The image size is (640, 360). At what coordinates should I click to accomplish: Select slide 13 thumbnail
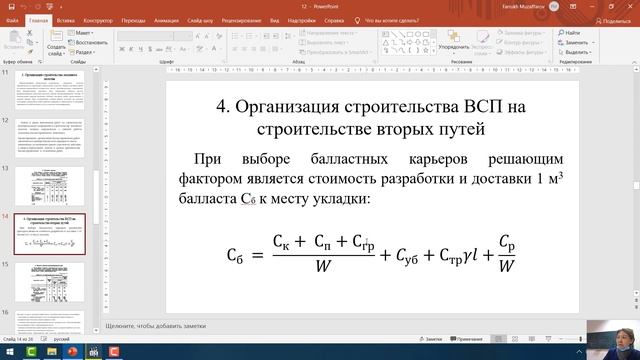[49, 186]
